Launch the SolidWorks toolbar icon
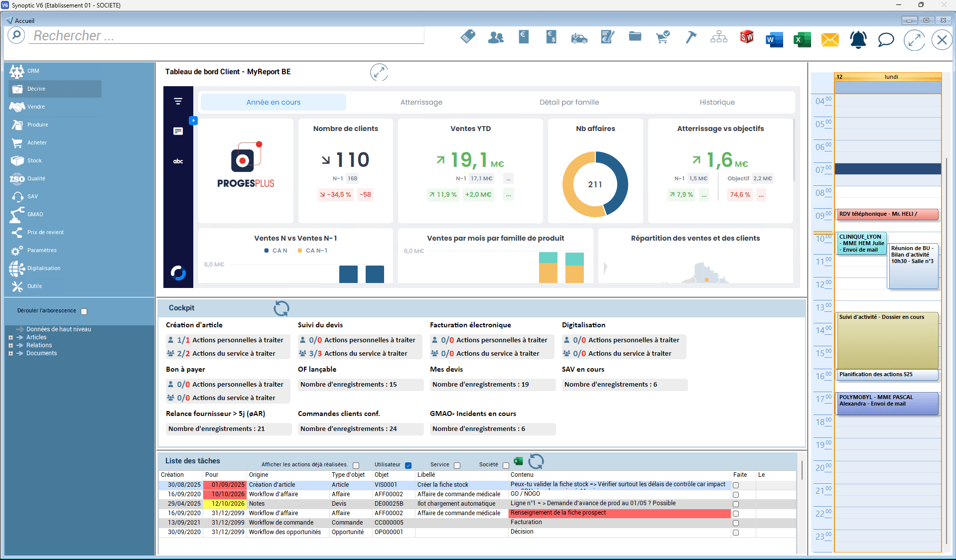The height and width of the screenshot is (560, 956). click(747, 37)
